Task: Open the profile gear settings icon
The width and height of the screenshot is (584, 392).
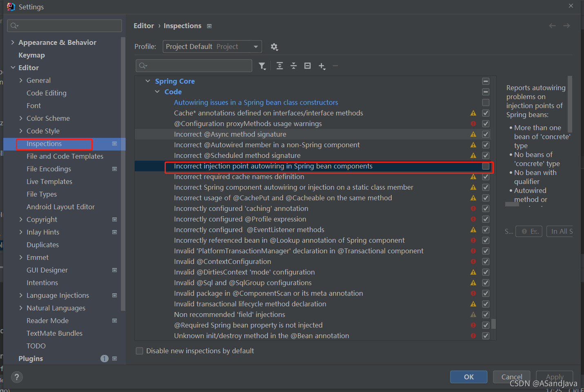Action: pos(274,47)
